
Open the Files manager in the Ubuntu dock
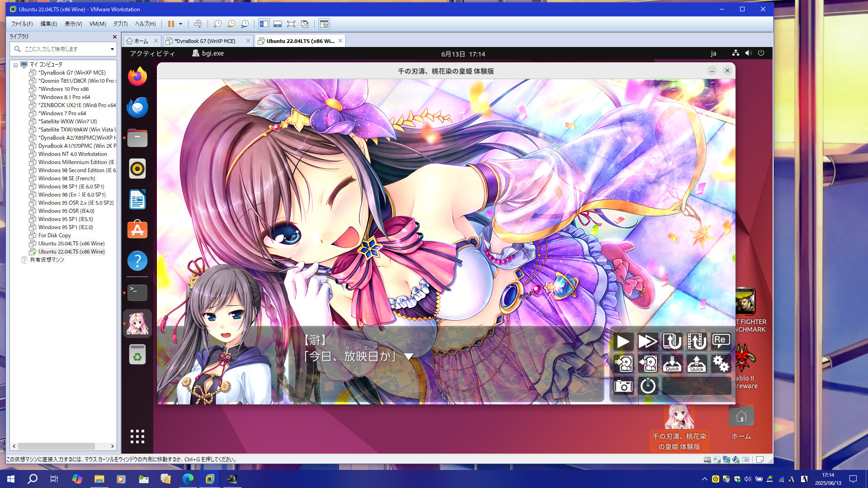coord(137,138)
